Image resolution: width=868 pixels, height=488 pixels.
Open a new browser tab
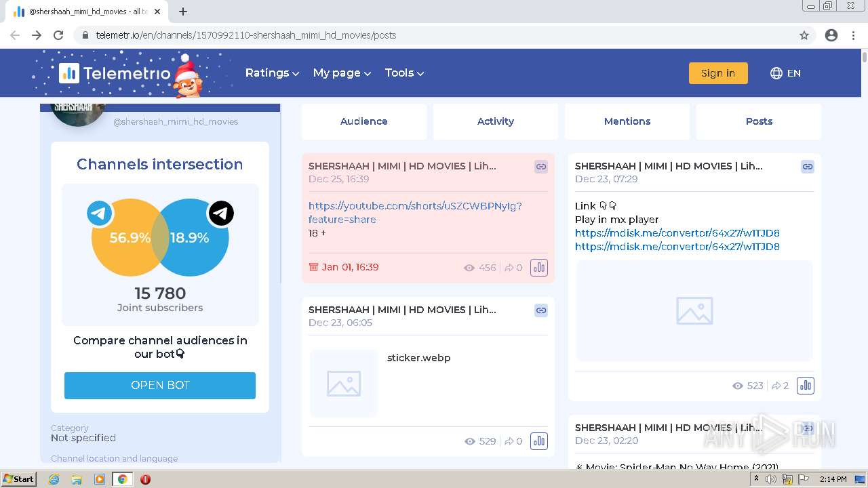(x=183, y=12)
